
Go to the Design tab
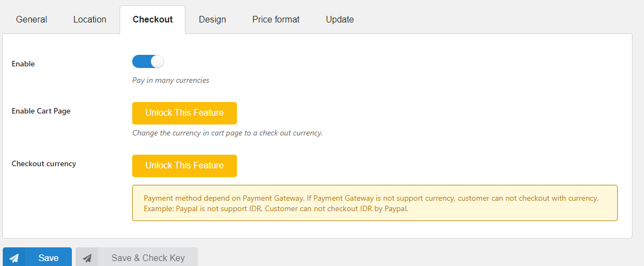pyautogui.click(x=212, y=19)
